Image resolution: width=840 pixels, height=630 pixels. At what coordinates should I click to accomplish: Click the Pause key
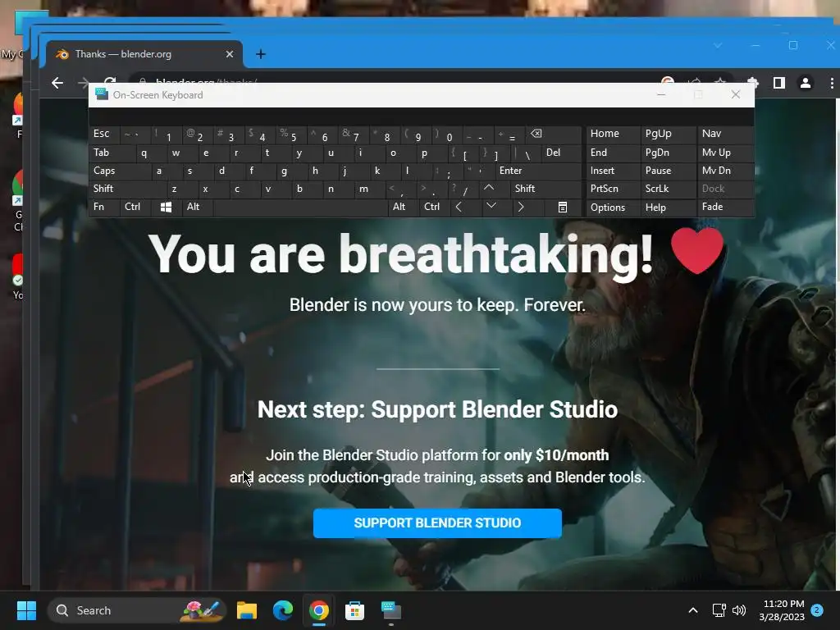tap(668, 171)
